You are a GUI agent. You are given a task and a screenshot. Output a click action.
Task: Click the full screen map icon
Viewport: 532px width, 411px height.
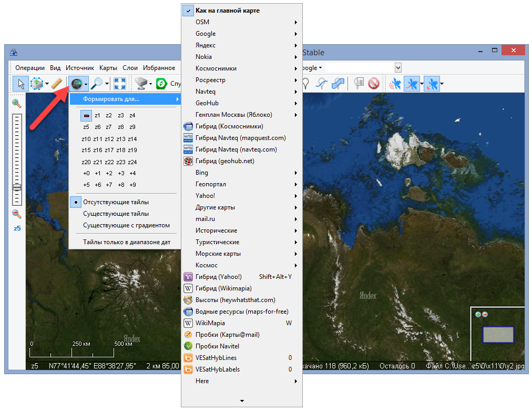click(x=119, y=84)
